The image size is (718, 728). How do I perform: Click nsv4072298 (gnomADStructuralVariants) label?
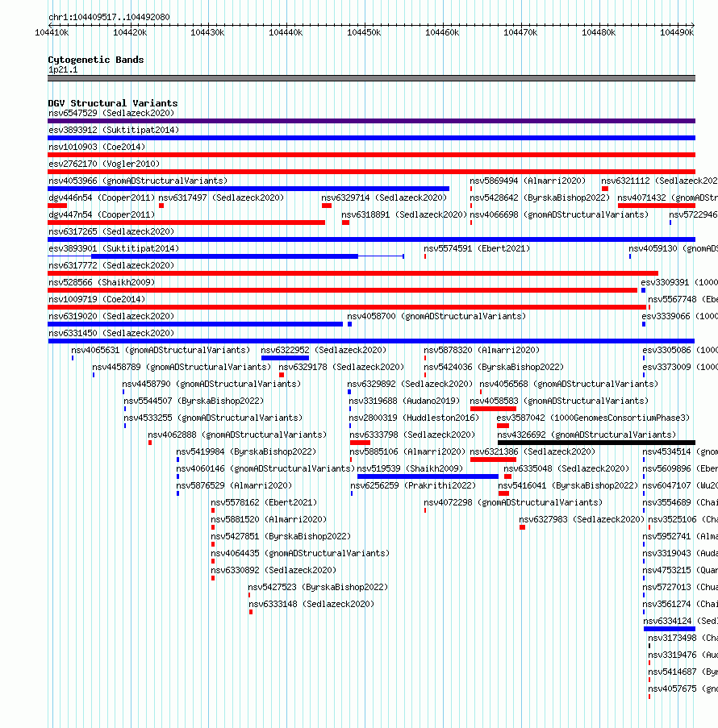coord(513,503)
